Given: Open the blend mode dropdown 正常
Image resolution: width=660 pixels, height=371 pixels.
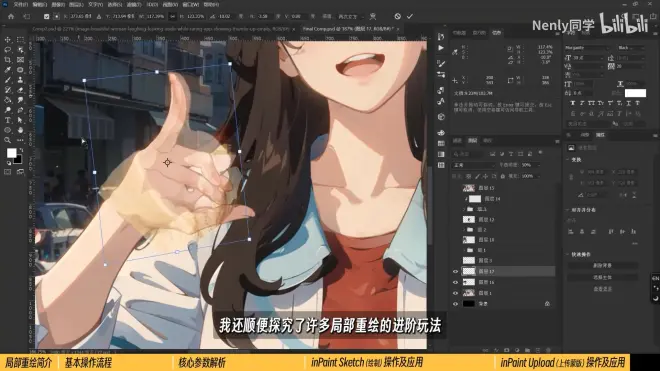Looking at the screenshot, I should click(474, 165).
